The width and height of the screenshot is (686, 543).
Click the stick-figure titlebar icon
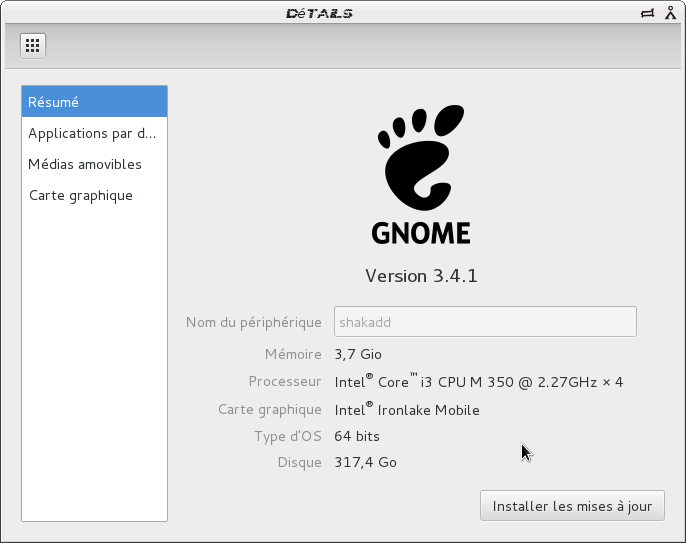[670, 13]
